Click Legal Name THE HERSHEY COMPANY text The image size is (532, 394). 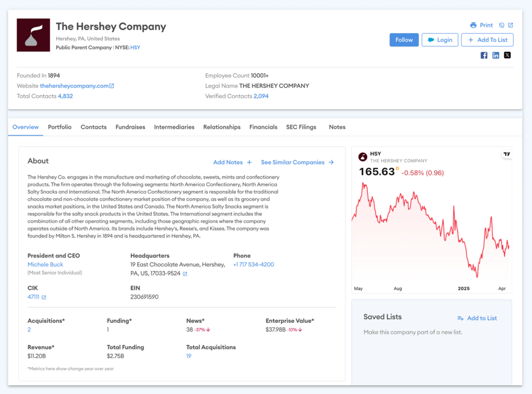257,86
